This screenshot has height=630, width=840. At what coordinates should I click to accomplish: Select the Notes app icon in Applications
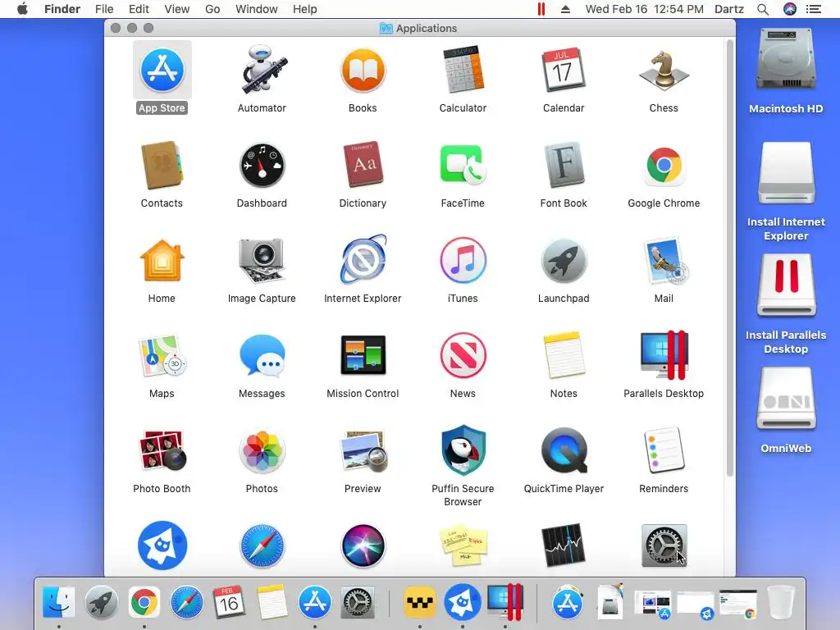564,355
